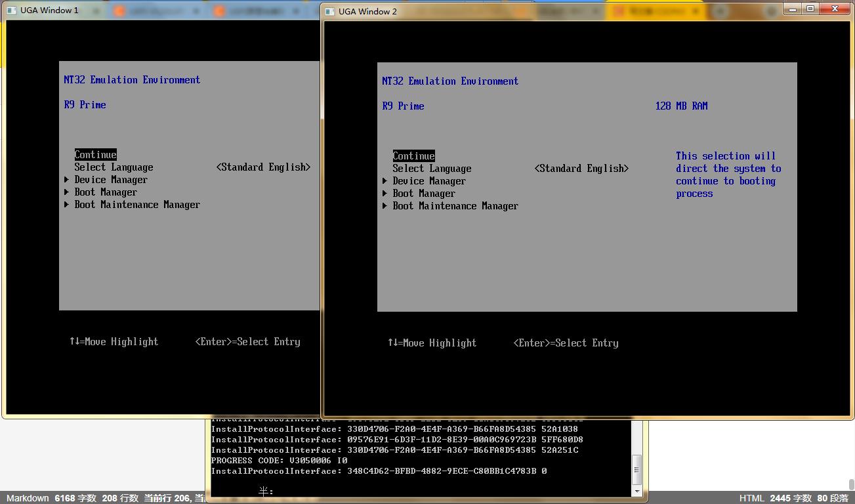
Task: Click 2445 字数 count in status bar
Action: tap(791, 498)
